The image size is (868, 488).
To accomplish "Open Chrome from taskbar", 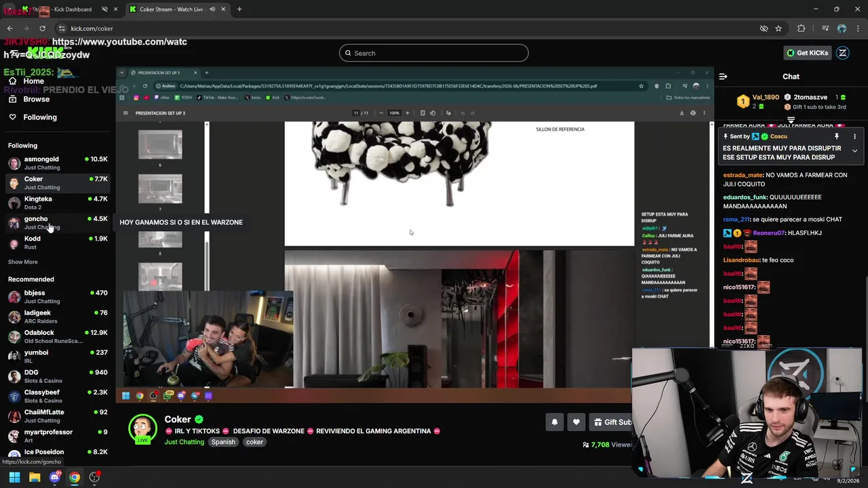I will point(75,477).
